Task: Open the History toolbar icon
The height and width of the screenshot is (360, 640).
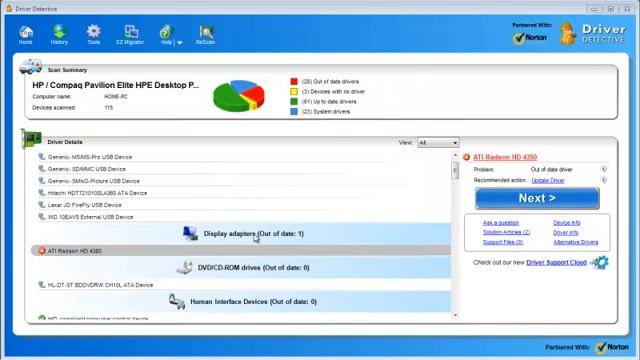Action: [59, 34]
